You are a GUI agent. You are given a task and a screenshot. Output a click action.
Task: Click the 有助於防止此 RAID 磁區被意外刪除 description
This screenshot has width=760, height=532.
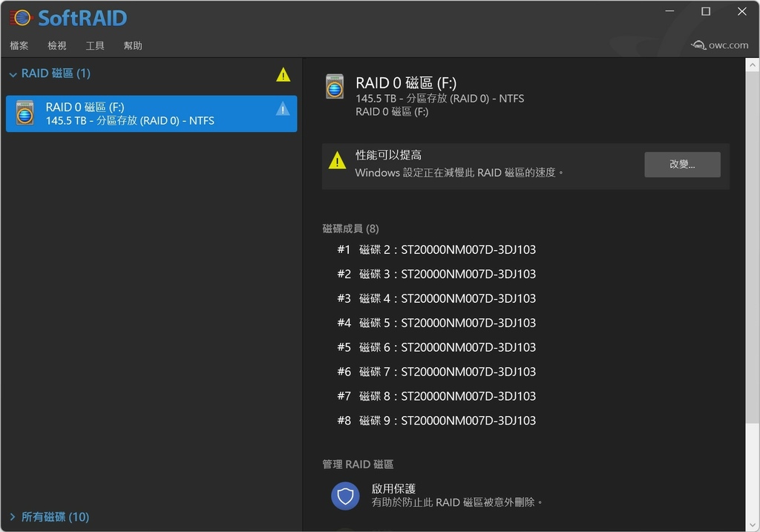point(456,502)
